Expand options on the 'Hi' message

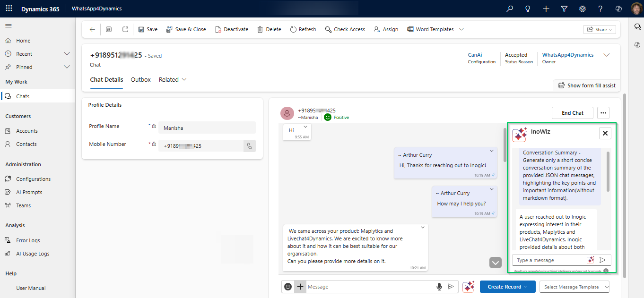click(305, 127)
